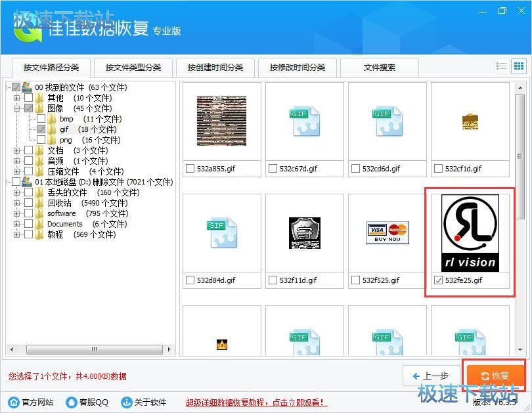The height and width of the screenshot is (413, 532).
Task: Click the 回收站 folder icon
Action: coord(39,203)
